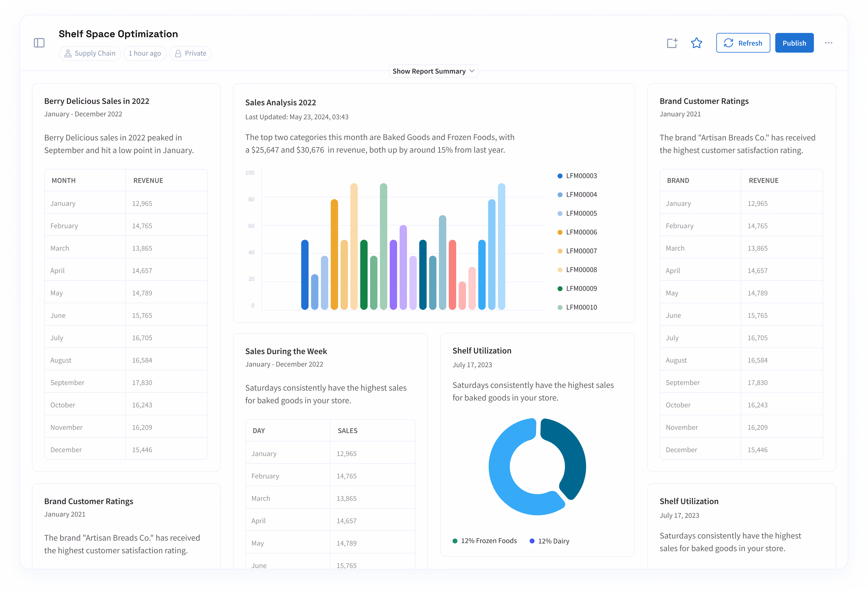Publish the report

(x=794, y=43)
